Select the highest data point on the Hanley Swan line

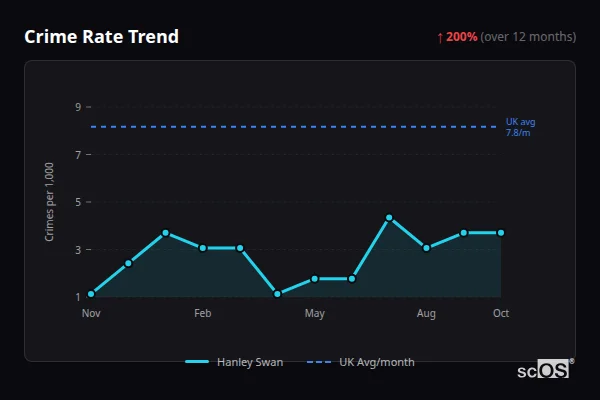[x=389, y=217]
